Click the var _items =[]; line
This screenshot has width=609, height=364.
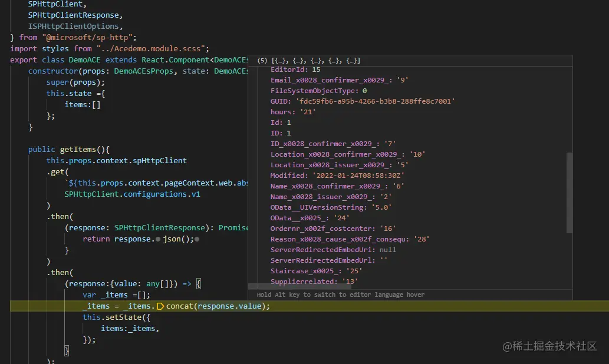coord(116,295)
